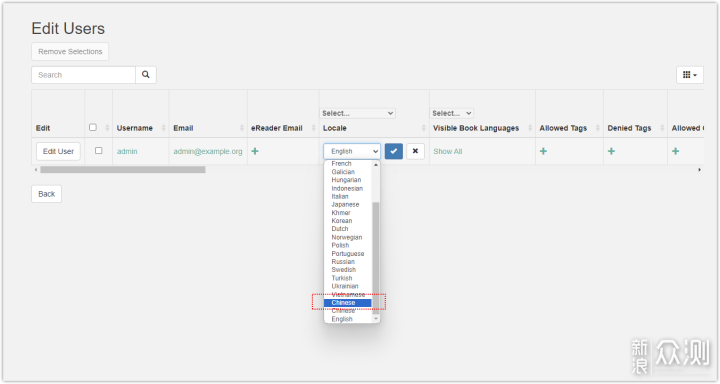Cancel locale edit with the X button
Viewport: 720px width, 384px height.
[x=415, y=151]
